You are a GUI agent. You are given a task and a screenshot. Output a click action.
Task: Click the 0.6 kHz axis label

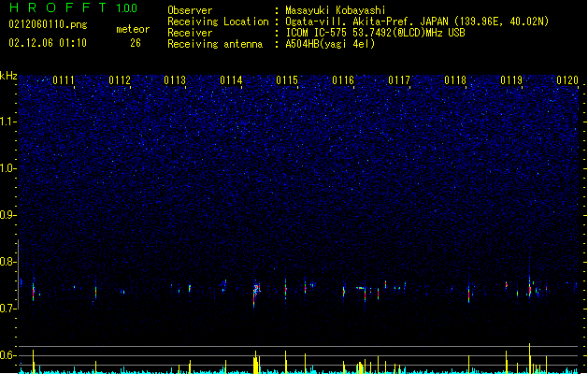pos(7,355)
